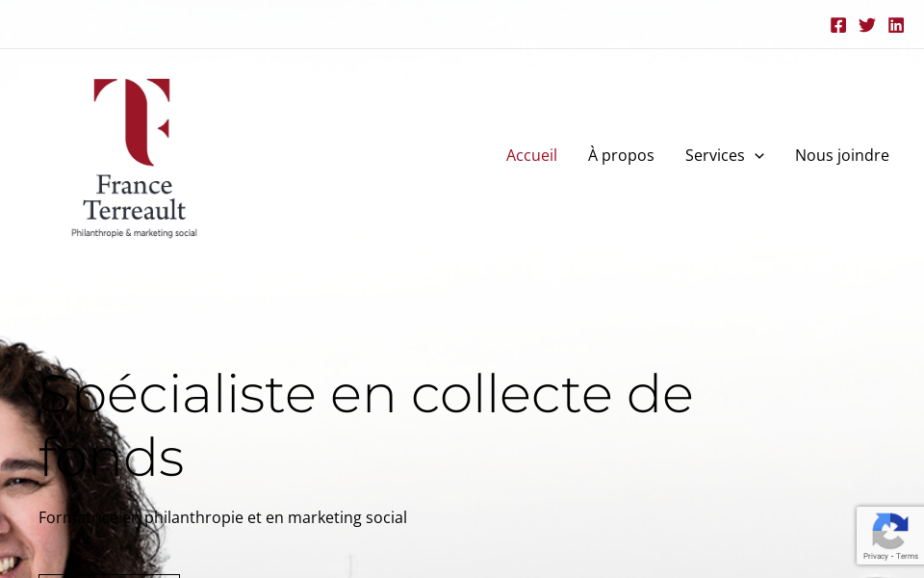Open the Twitter profile icon
Viewport: 924px width, 578px height.
(867, 25)
